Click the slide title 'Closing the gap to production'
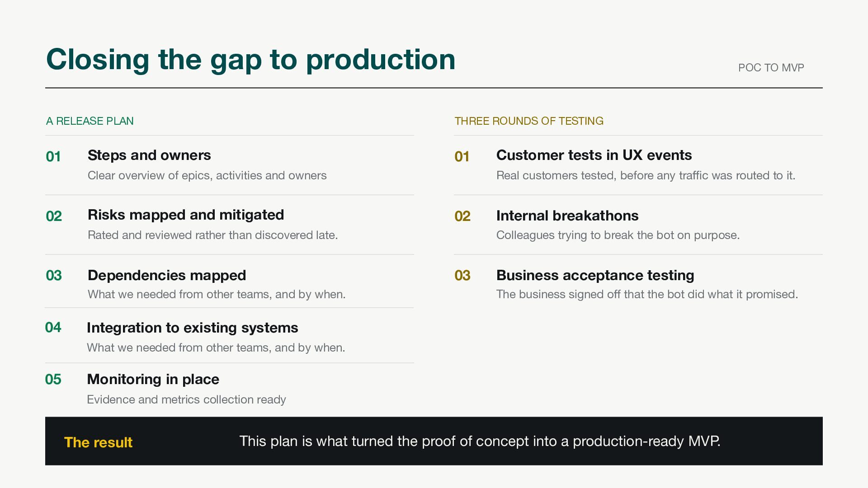The height and width of the screenshot is (488, 868). tap(251, 60)
